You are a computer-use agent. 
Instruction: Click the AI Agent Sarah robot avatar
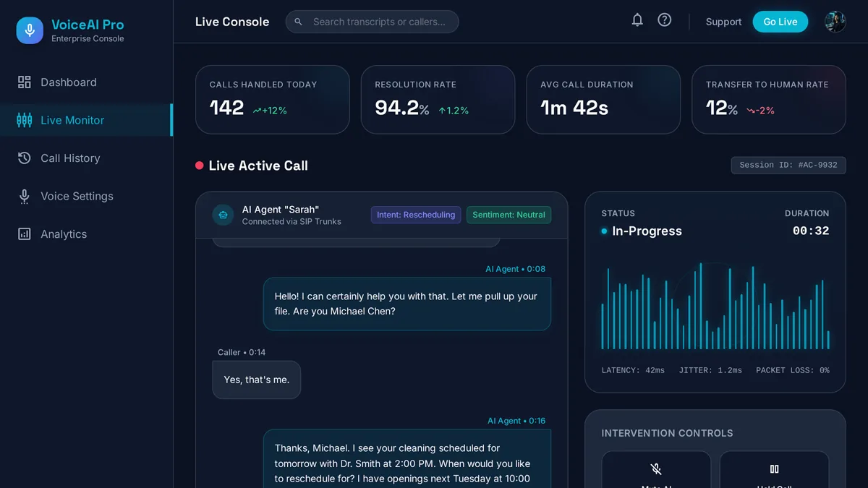(223, 215)
